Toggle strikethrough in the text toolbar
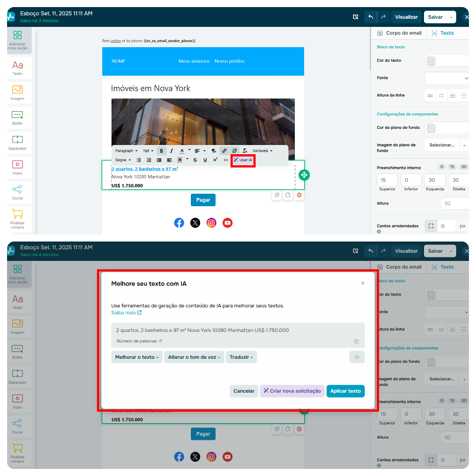This screenshot has width=476, height=476. click(195, 160)
